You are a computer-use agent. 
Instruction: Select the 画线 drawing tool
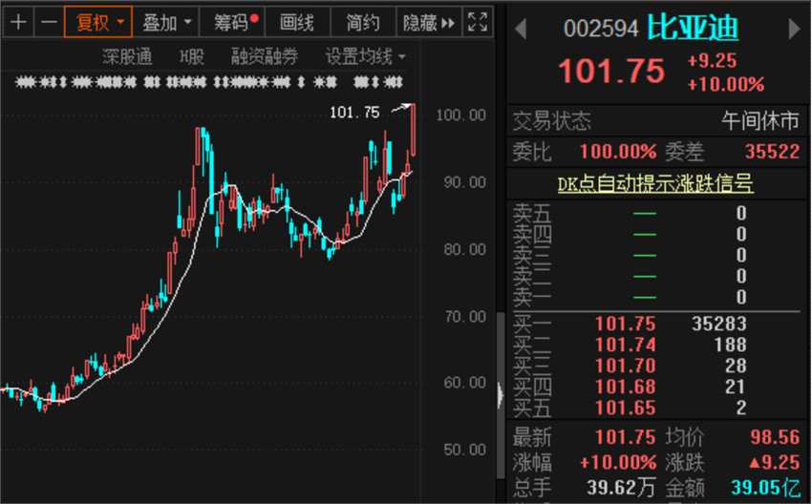[297, 22]
